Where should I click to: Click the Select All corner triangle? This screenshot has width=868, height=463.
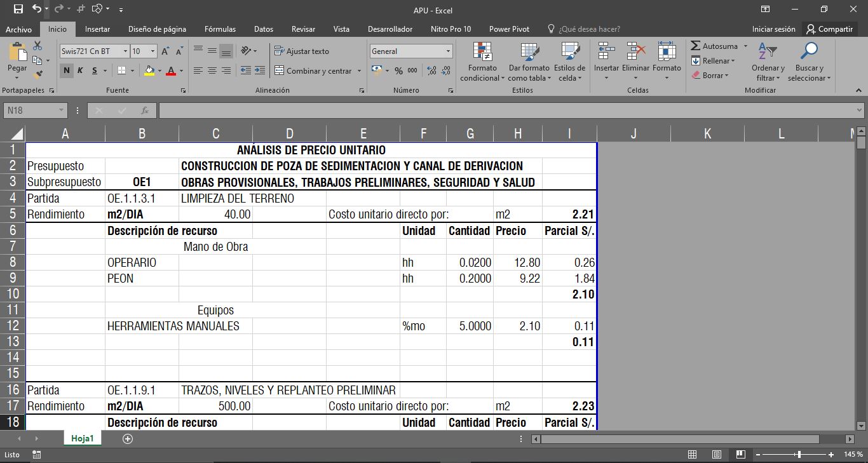[x=17, y=133]
